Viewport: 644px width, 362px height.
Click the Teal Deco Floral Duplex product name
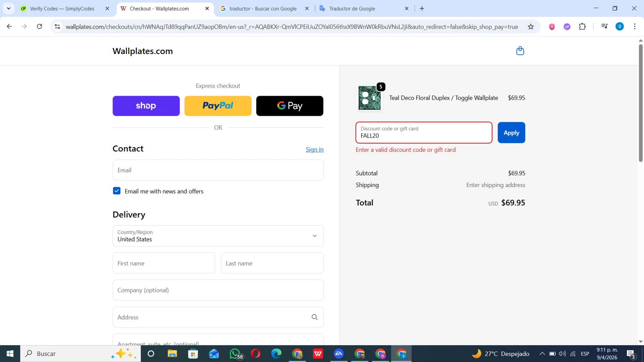444,98
